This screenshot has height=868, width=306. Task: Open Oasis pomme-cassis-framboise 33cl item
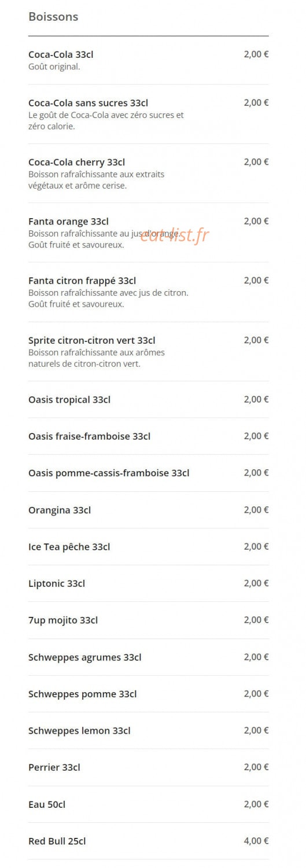pyautogui.click(x=148, y=473)
